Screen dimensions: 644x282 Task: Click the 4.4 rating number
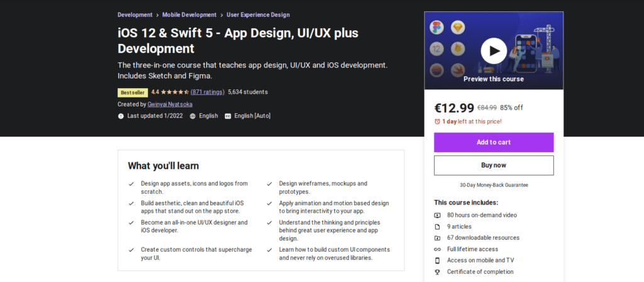[x=155, y=92]
